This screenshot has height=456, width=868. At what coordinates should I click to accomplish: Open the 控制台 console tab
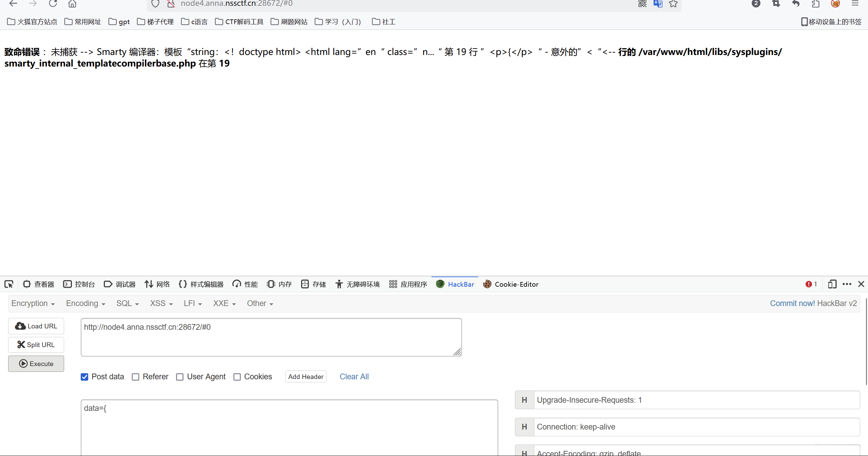coord(79,284)
